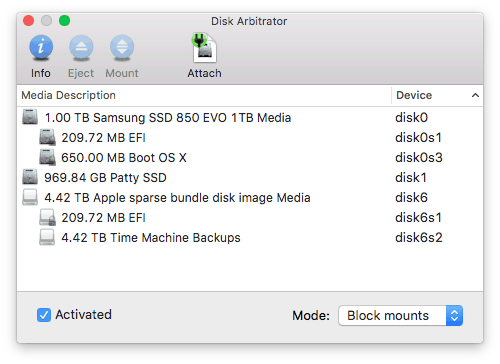Open the Info toolbar icon
Screen dimensions: 500x364
tap(41, 48)
